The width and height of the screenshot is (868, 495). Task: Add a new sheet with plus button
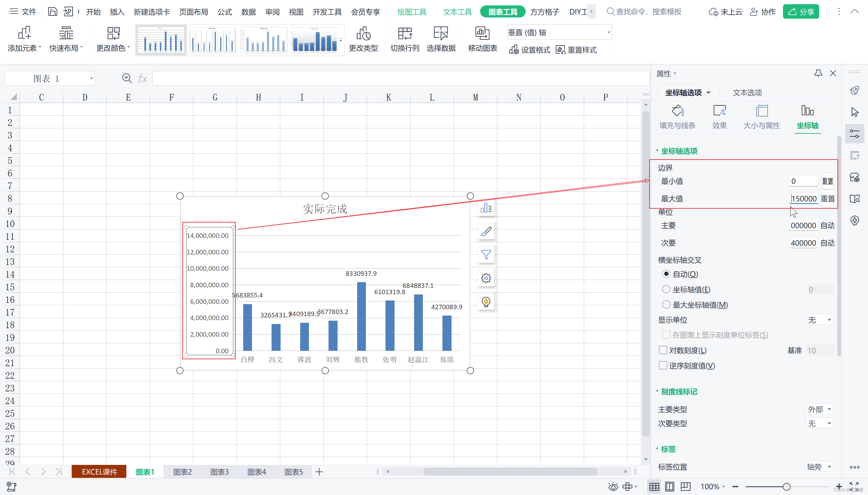click(x=319, y=472)
